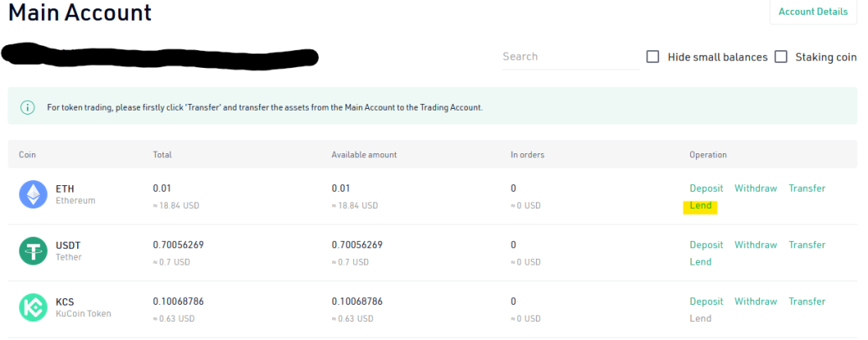Viewport: 868px width, 340px height.
Task: Tick the Staking coin checkbox
Action: pos(781,56)
